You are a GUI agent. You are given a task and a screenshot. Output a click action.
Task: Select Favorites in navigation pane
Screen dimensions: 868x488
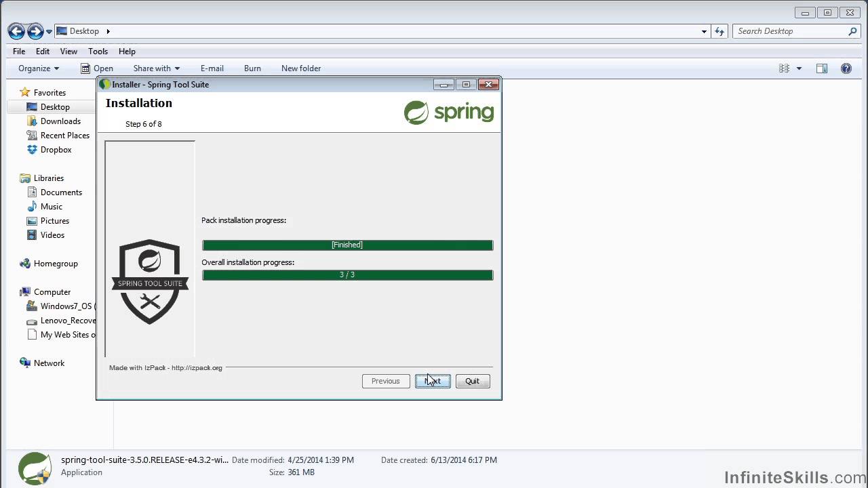click(50, 93)
